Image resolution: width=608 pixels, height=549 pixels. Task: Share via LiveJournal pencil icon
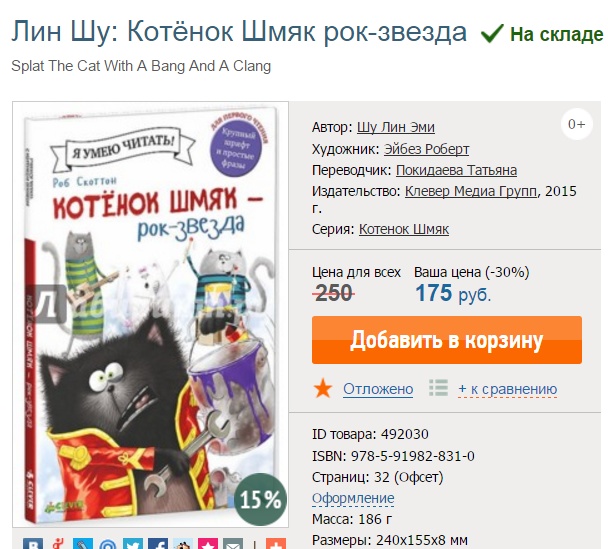(x=83, y=544)
